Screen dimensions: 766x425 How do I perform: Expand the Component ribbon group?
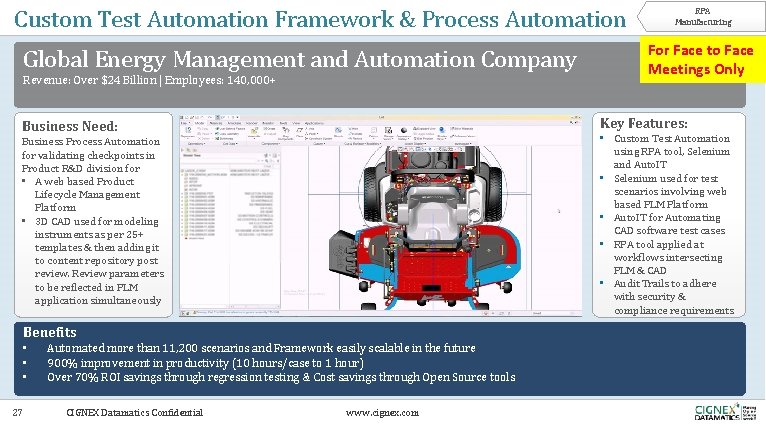click(x=270, y=144)
